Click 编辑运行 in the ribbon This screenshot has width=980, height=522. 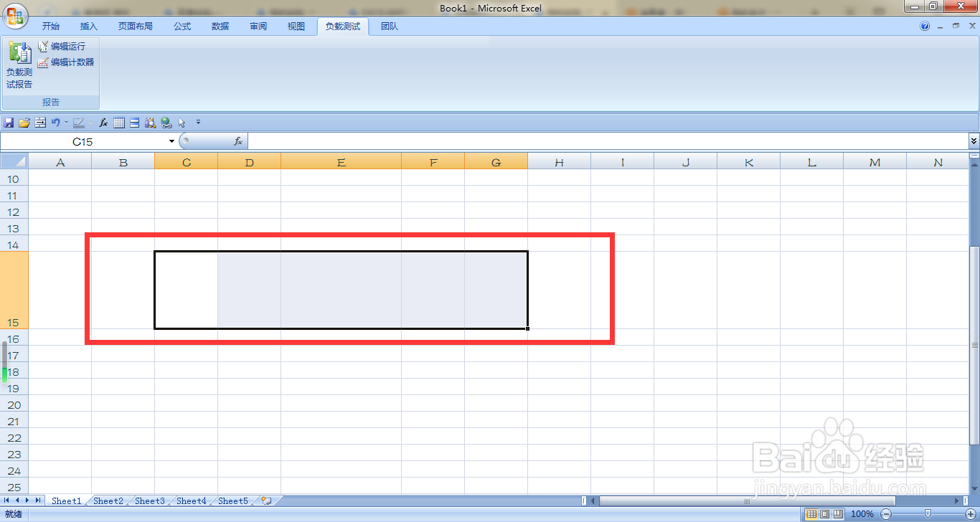point(62,47)
